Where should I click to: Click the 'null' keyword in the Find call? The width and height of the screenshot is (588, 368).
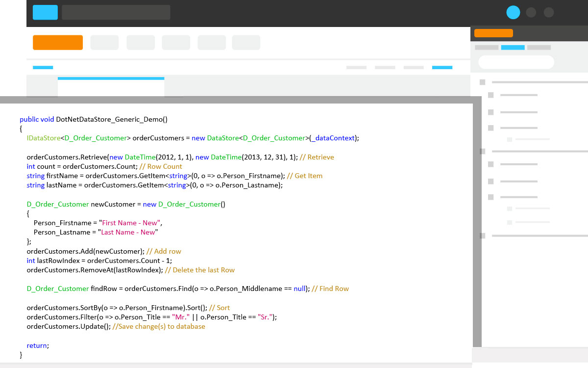pos(300,289)
